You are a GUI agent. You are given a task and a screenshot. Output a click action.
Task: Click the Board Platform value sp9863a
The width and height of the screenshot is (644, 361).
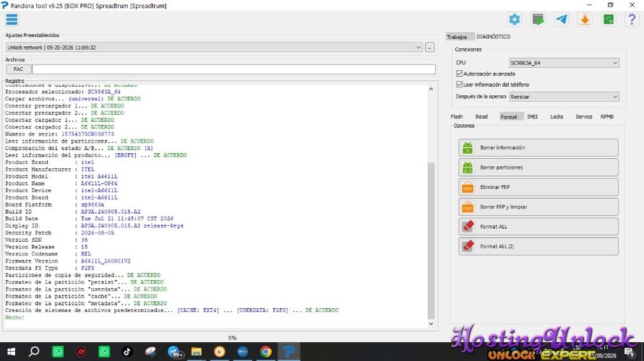tap(93, 205)
